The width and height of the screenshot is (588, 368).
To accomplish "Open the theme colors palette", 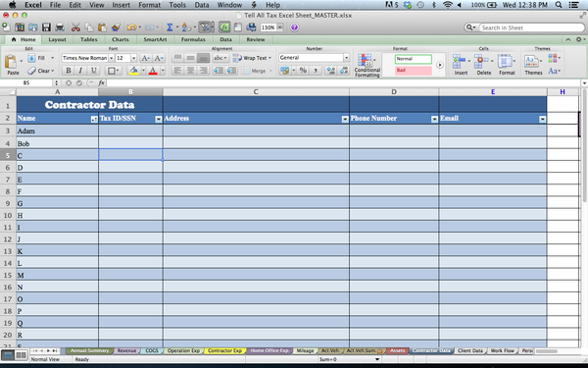I will pyautogui.click(x=554, y=58).
